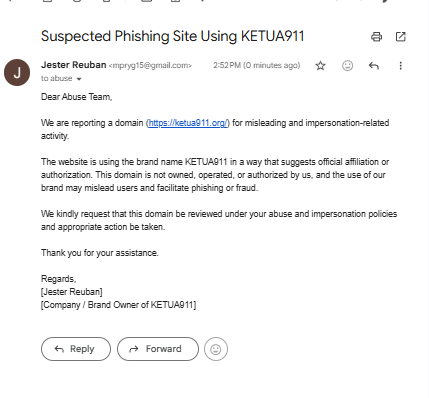Star the message from Jester Reuban
The width and height of the screenshot is (429, 398).
click(x=320, y=66)
